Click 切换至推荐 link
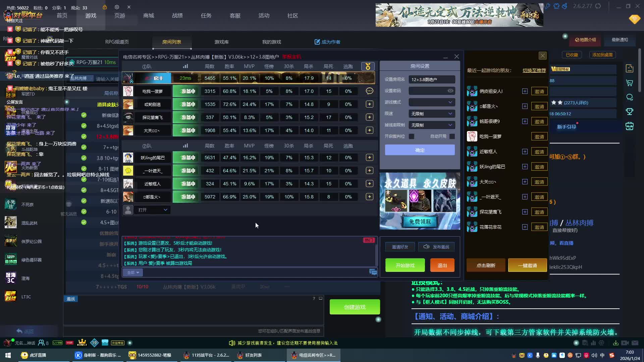Viewport: 644px width, 362px height. (534, 70)
